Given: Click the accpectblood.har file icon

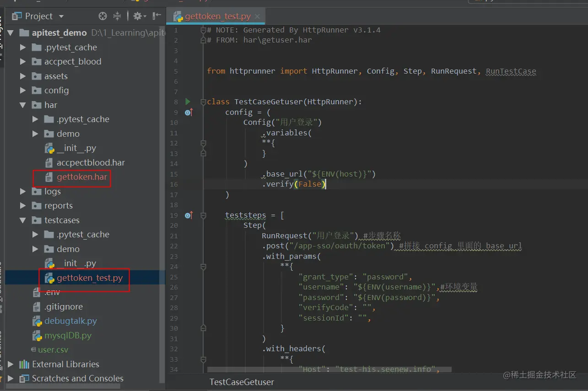Looking at the screenshot, I should pos(49,163).
